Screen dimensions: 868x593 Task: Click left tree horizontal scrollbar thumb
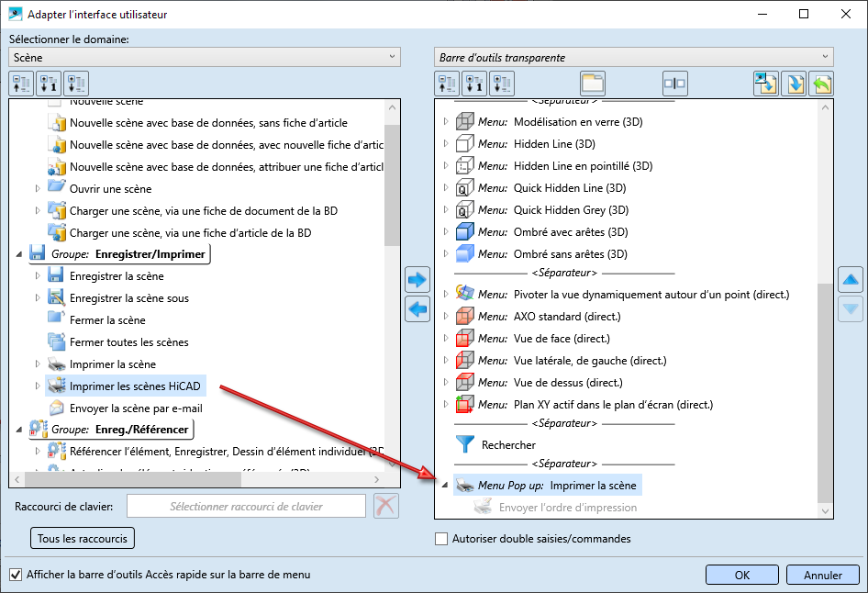coord(133,479)
